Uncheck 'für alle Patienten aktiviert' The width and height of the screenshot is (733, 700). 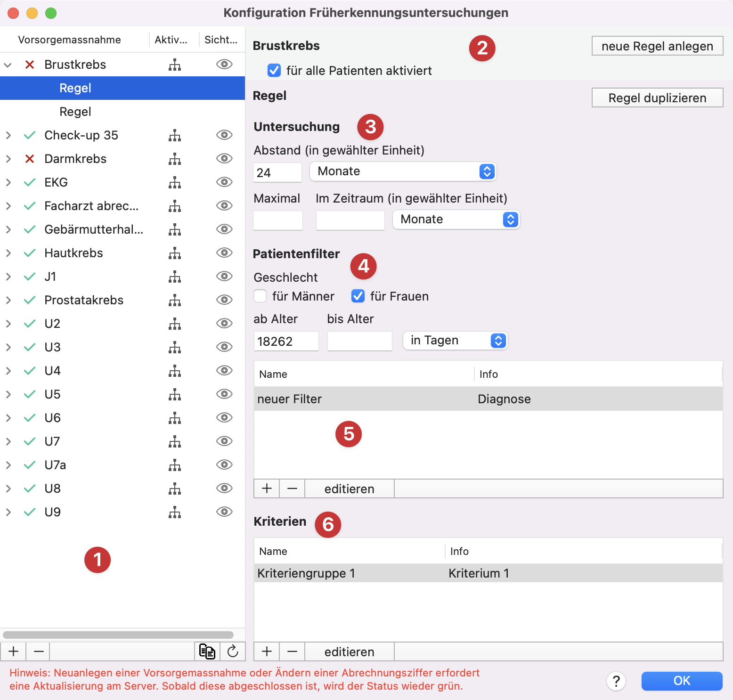point(274,70)
